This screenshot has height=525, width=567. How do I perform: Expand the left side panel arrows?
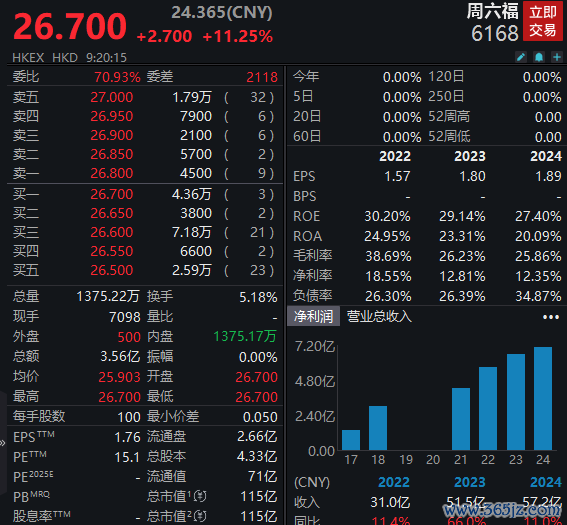pyautogui.click(x=3, y=443)
